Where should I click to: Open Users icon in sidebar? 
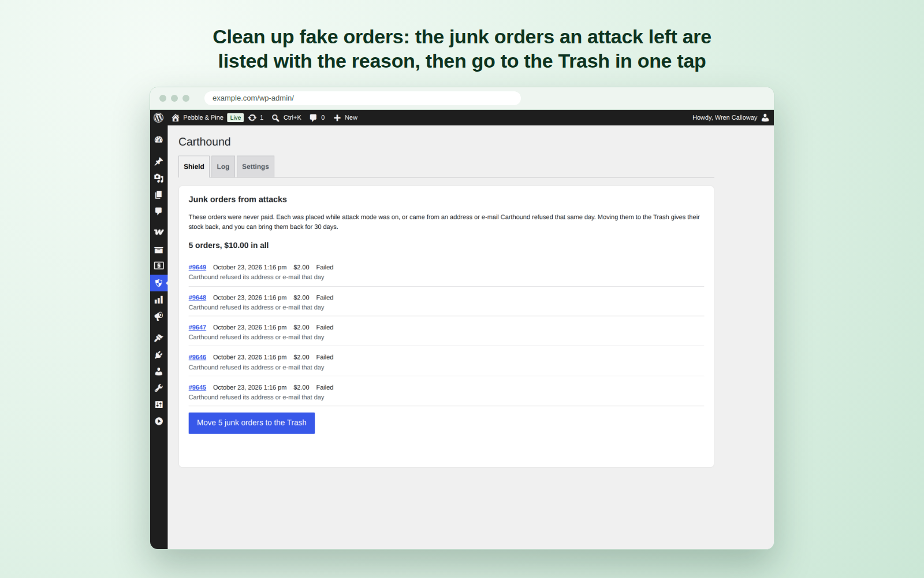[159, 372]
